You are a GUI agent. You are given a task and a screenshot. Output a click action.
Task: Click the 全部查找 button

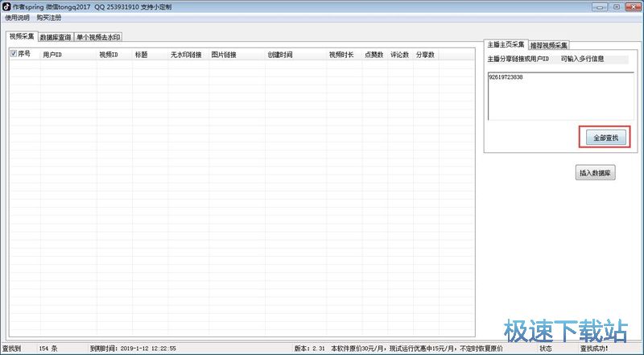point(606,138)
